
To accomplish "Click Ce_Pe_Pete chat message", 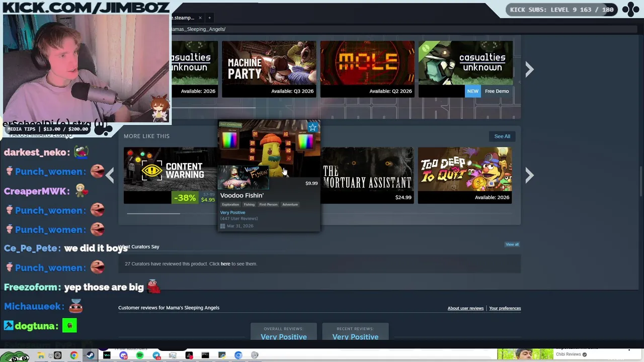I will (66, 248).
